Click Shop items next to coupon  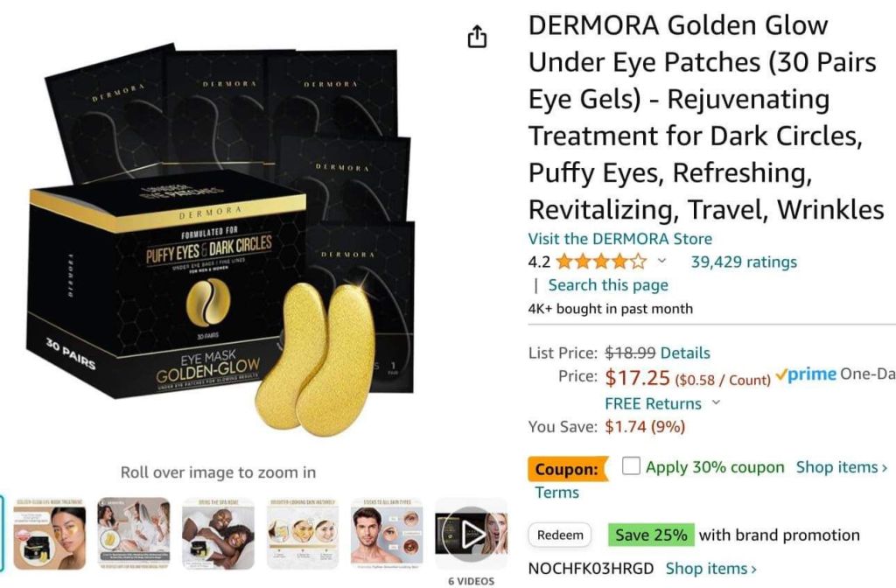click(x=841, y=467)
